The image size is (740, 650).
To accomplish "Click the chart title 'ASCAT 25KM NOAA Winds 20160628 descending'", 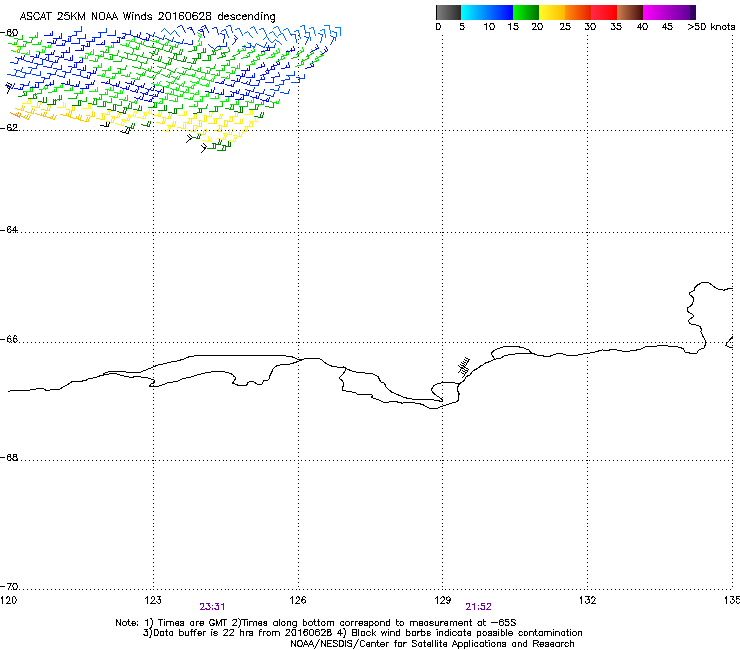I will point(147,17).
